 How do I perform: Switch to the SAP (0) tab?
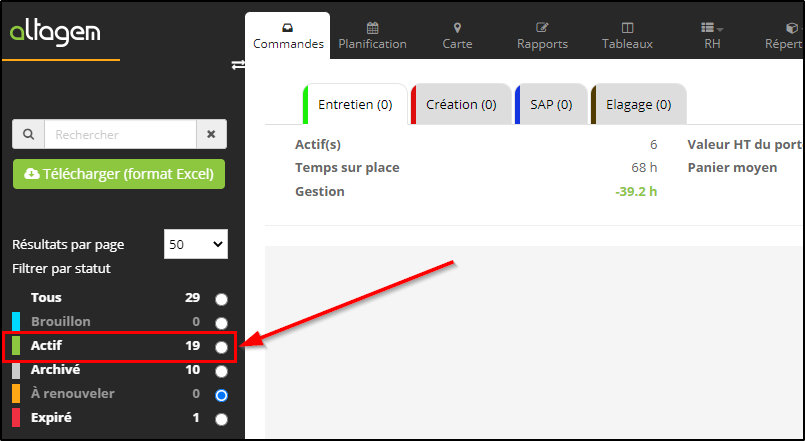click(x=550, y=104)
